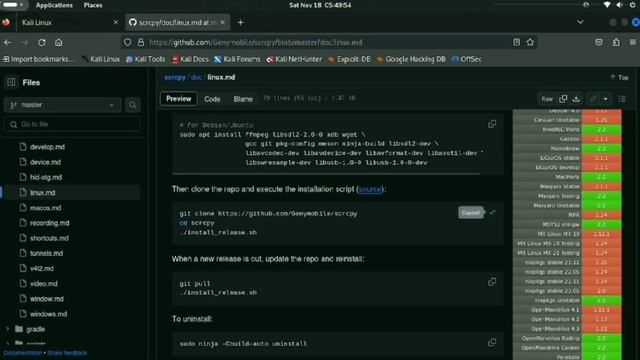Focus the Go to file search field
The width and height of the screenshot is (640, 360).
(x=72, y=124)
